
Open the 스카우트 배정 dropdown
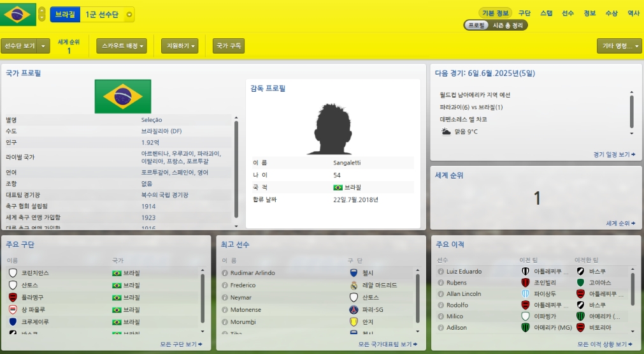coord(122,46)
